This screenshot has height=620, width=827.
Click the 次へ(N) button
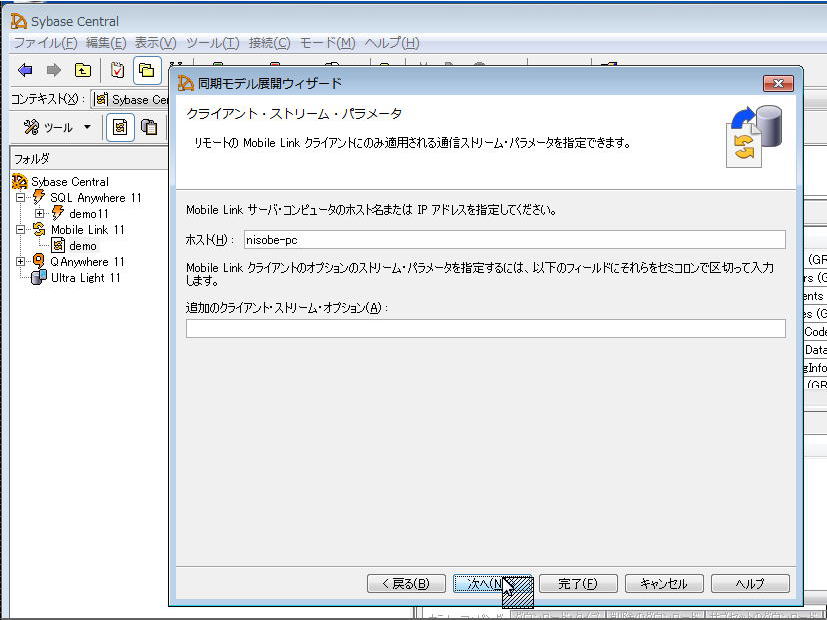(x=484, y=584)
